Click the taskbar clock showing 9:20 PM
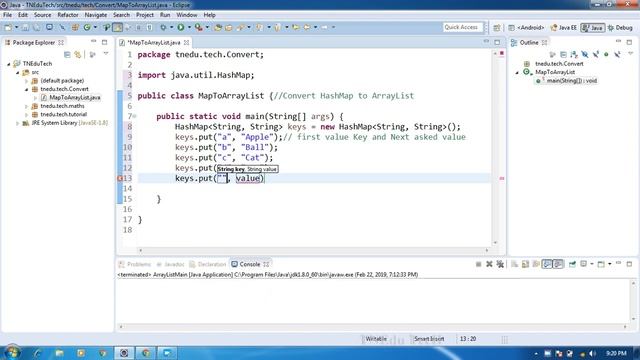The image size is (640, 360). click(616, 353)
